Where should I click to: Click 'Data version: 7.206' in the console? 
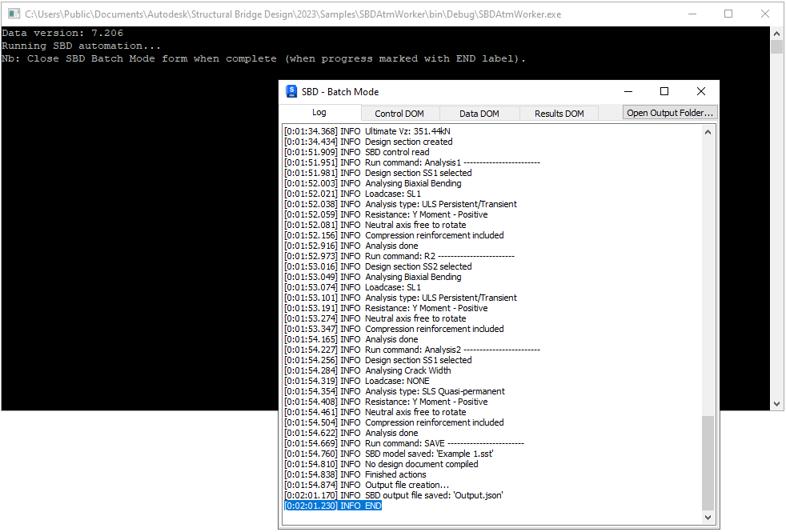(x=62, y=33)
